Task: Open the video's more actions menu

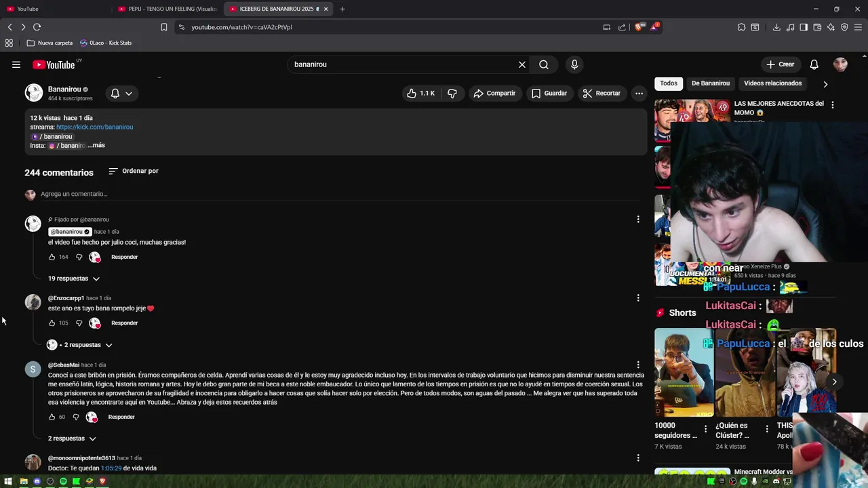Action: (x=639, y=93)
